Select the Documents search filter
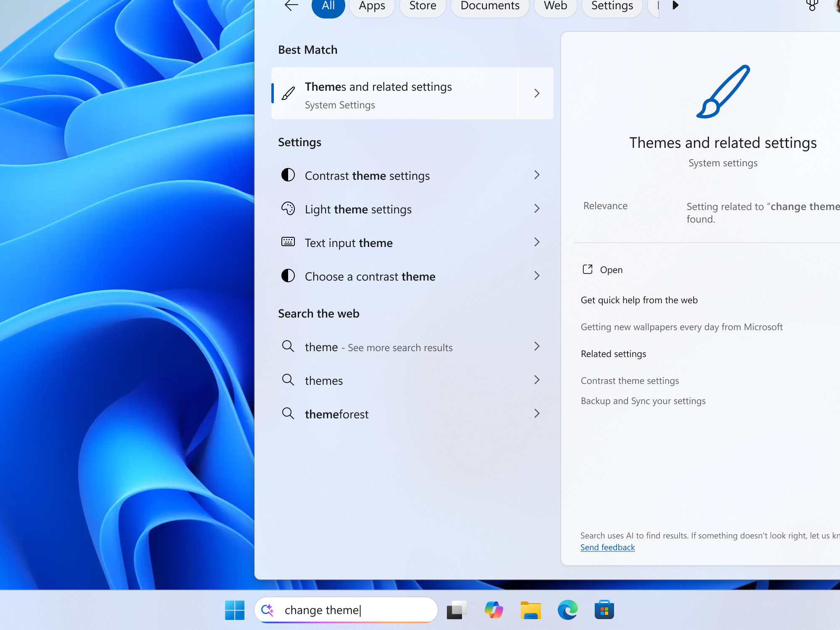This screenshot has height=630, width=840. (489, 6)
